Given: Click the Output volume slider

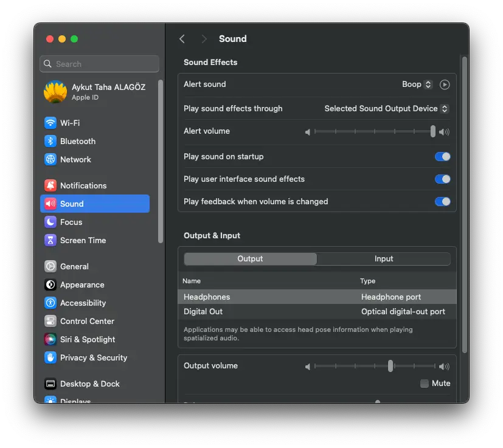Looking at the screenshot, I should click(375, 366).
